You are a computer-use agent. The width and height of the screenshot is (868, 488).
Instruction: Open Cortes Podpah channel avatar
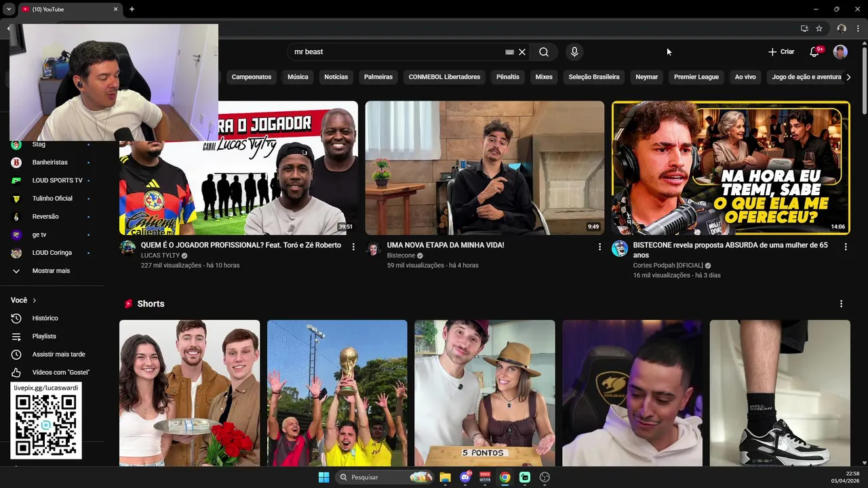[620, 248]
